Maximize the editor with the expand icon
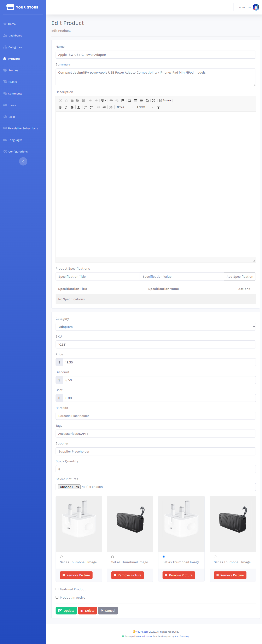 (154, 100)
